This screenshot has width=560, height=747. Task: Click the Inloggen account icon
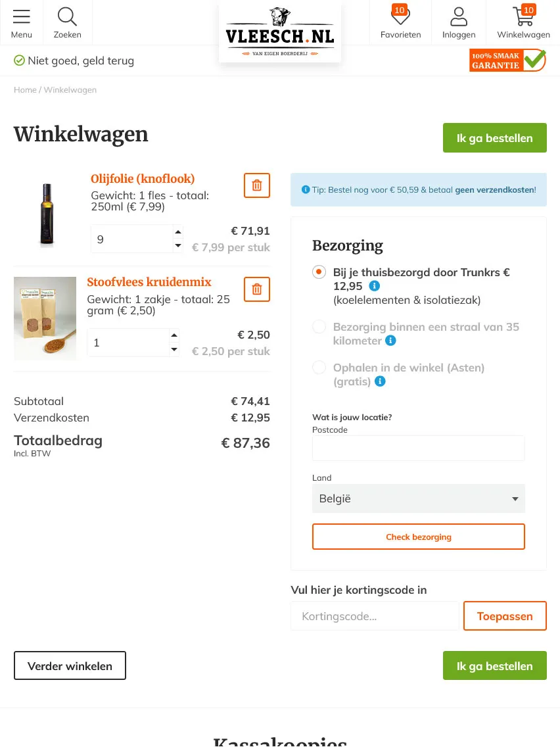(459, 17)
